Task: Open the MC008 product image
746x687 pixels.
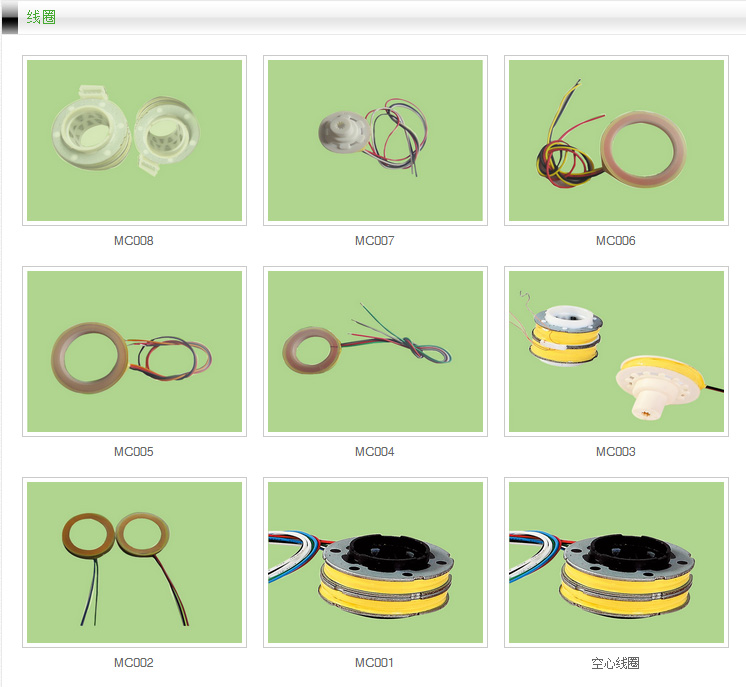Action: [134, 140]
